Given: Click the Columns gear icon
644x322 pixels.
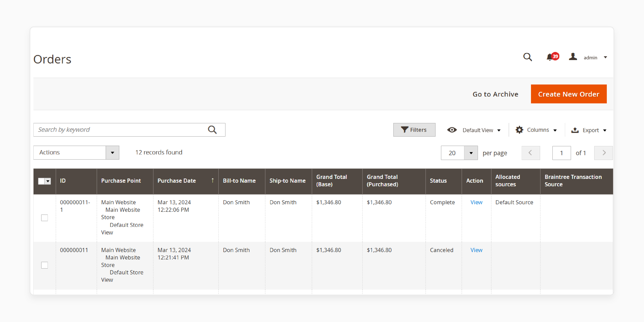Looking at the screenshot, I should [519, 130].
